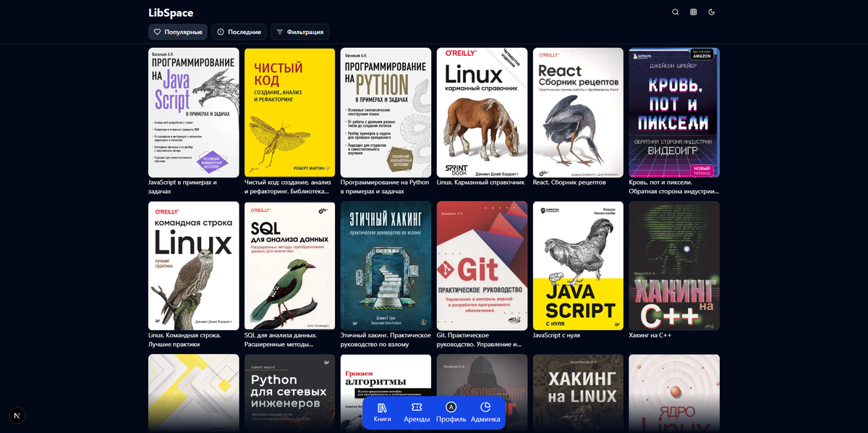Enable the Популярные sorting filter
Image resolution: width=868 pixels, height=433 pixels.
(177, 32)
